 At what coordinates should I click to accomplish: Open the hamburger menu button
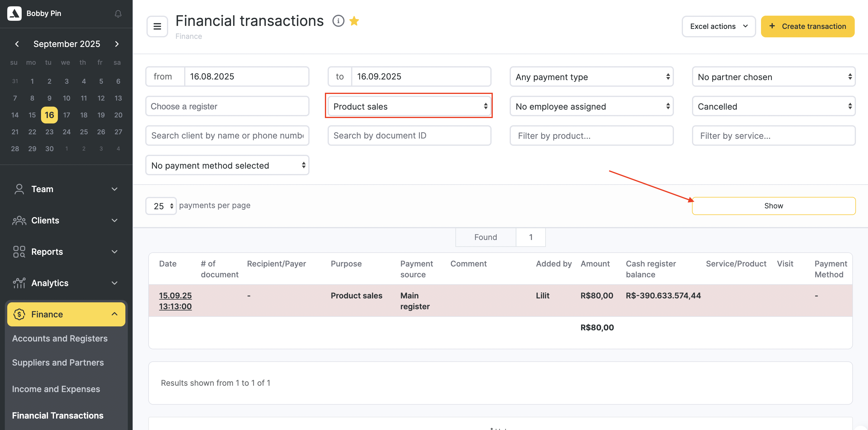[x=157, y=26]
